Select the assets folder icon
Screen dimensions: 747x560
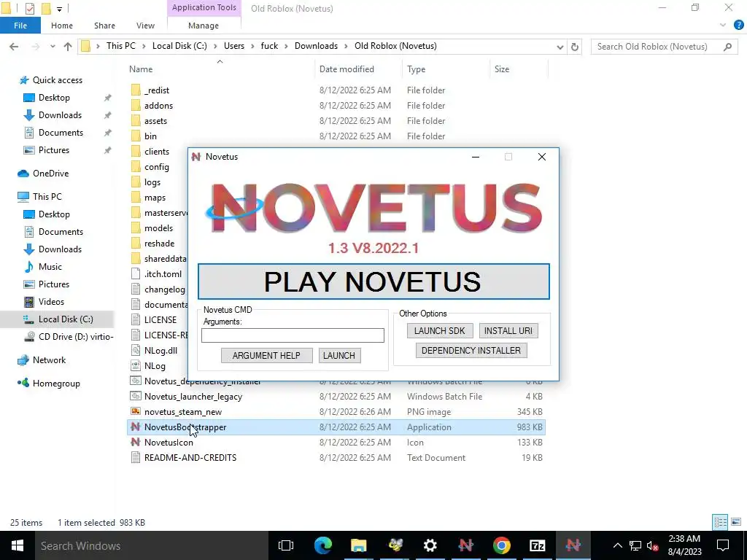click(136, 120)
